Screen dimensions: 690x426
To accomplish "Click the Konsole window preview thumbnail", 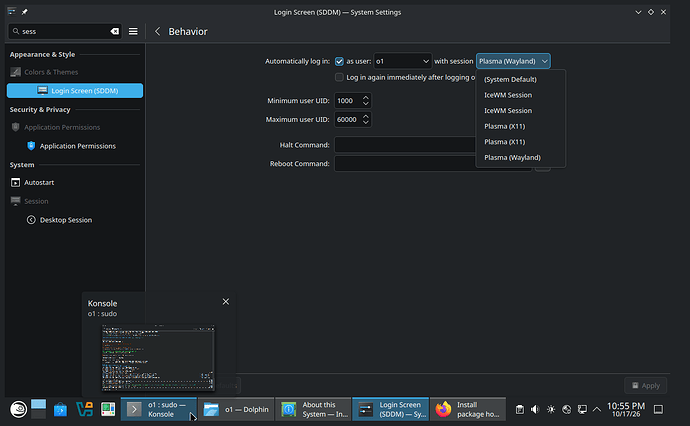I will [x=158, y=358].
